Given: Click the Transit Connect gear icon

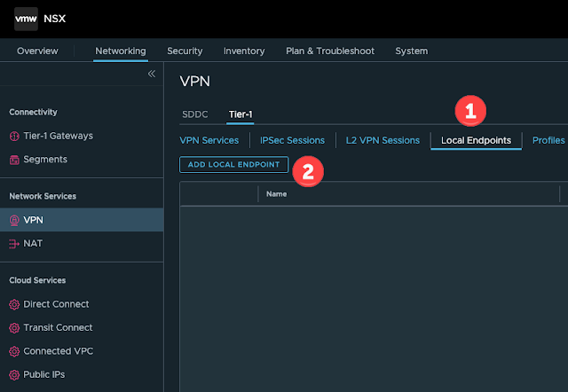Looking at the screenshot, I should pyautogui.click(x=14, y=328).
